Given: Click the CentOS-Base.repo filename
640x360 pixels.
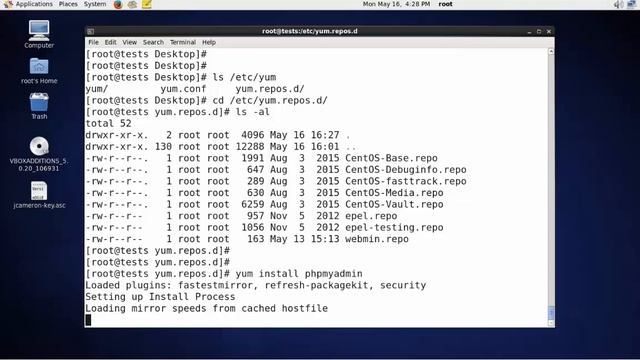Looking at the screenshot, I should [x=391, y=158].
